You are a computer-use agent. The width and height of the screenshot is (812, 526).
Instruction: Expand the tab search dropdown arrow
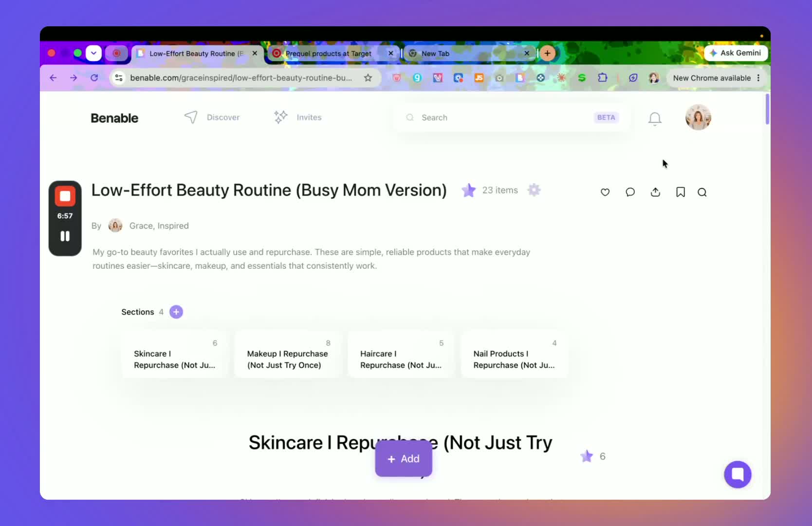pyautogui.click(x=93, y=53)
